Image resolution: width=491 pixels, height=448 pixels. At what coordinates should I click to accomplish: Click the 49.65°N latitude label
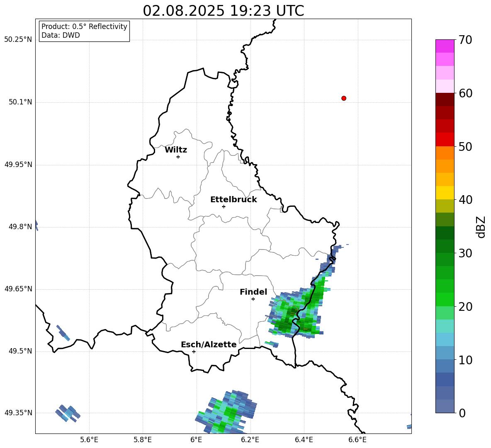point(18,289)
